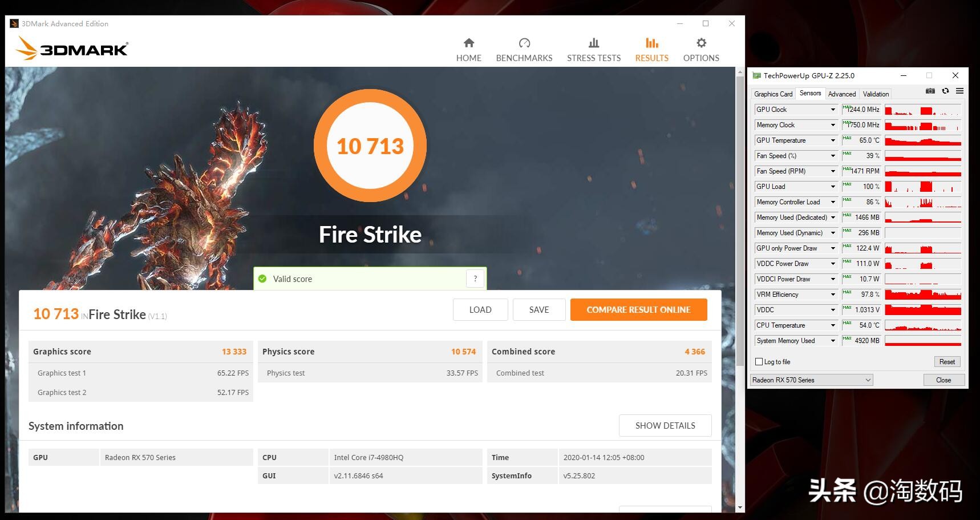Click the GPU Temperature history graph
This screenshot has width=980, height=520.
click(x=923, y=140)
